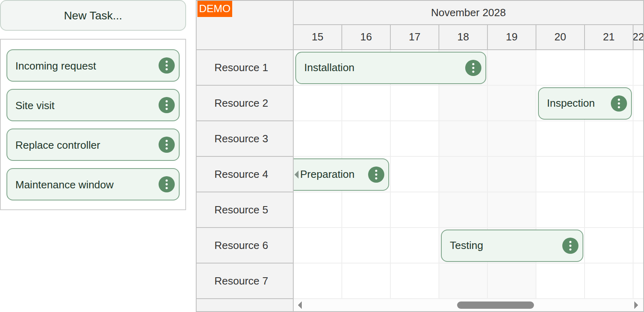
Task: Click the November 2028 header
Action: click(x=468, y=13)
